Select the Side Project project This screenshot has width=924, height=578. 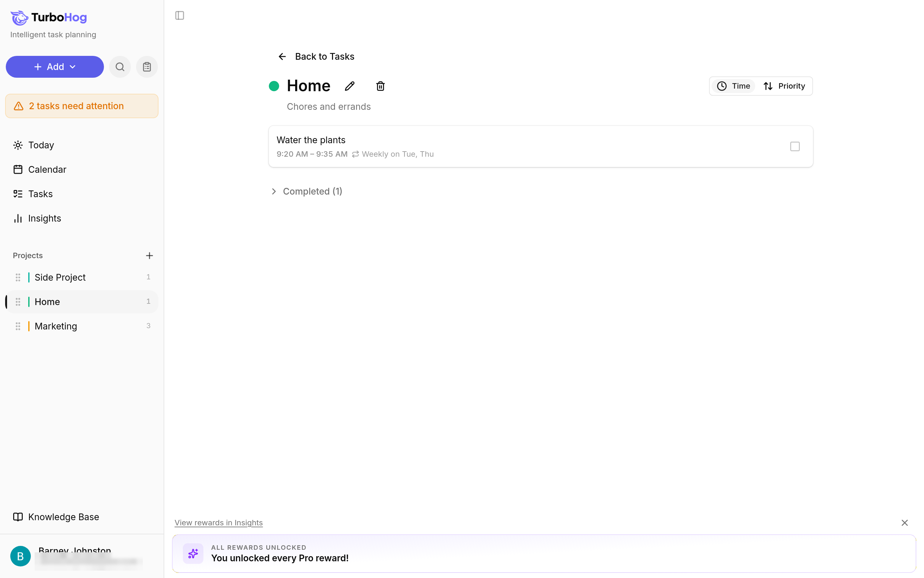82,277
